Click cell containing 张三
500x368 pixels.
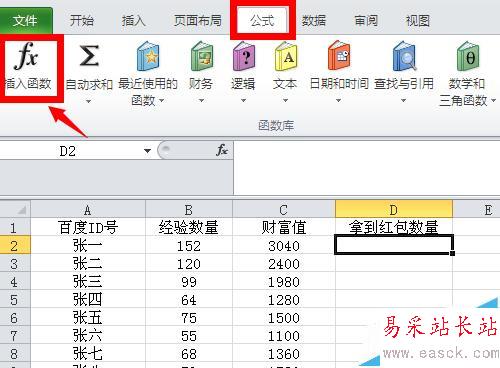click(x=88, y=282)
